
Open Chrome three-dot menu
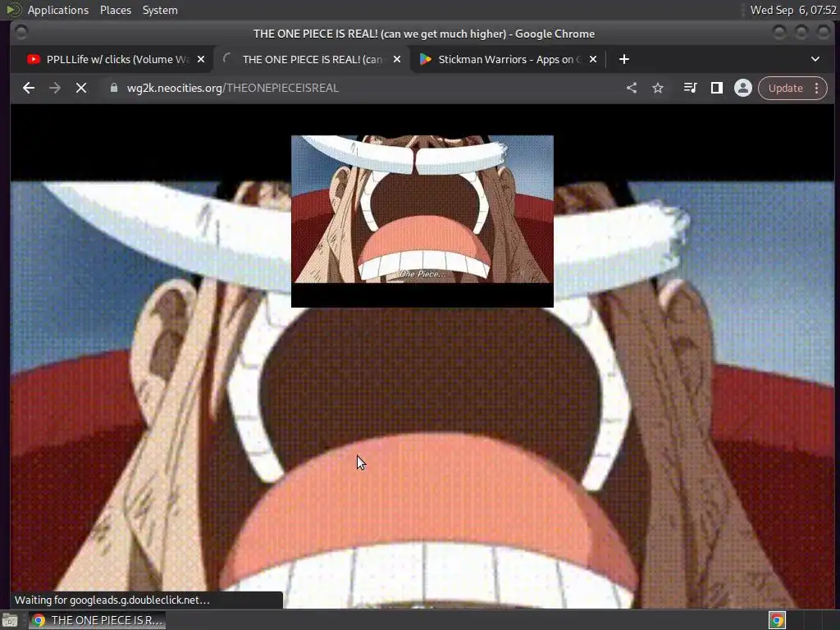click(x=817, y=88)
